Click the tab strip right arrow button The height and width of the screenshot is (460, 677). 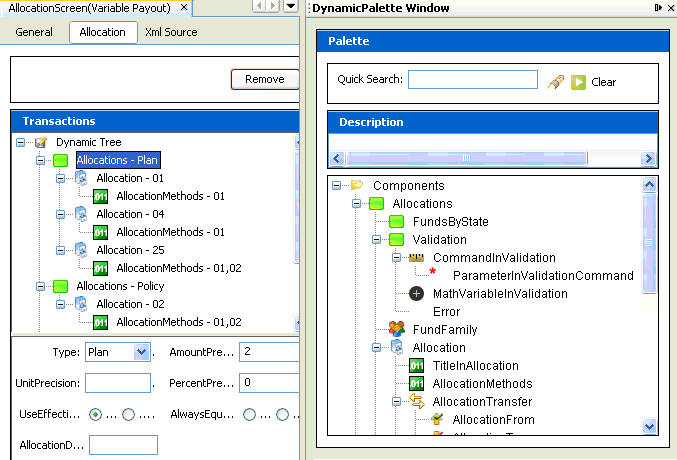pos(272,6)
